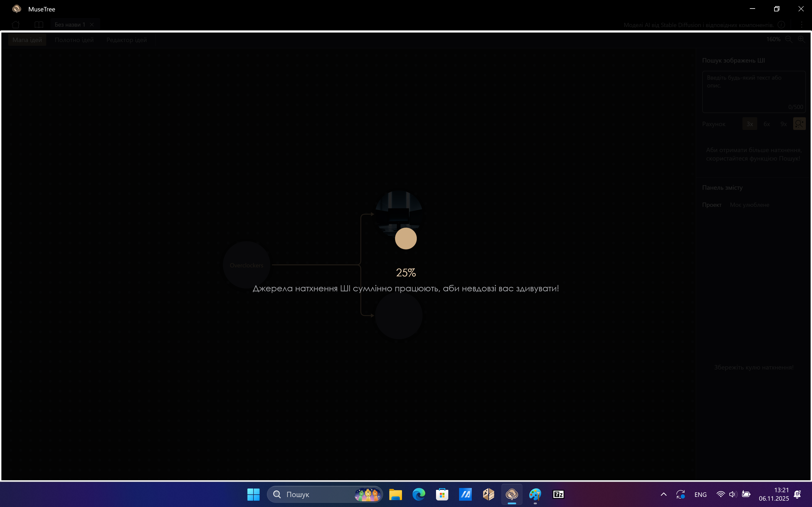
Task: Click the info icon beside the Stable Diffusion text
Action: (781, 25)
